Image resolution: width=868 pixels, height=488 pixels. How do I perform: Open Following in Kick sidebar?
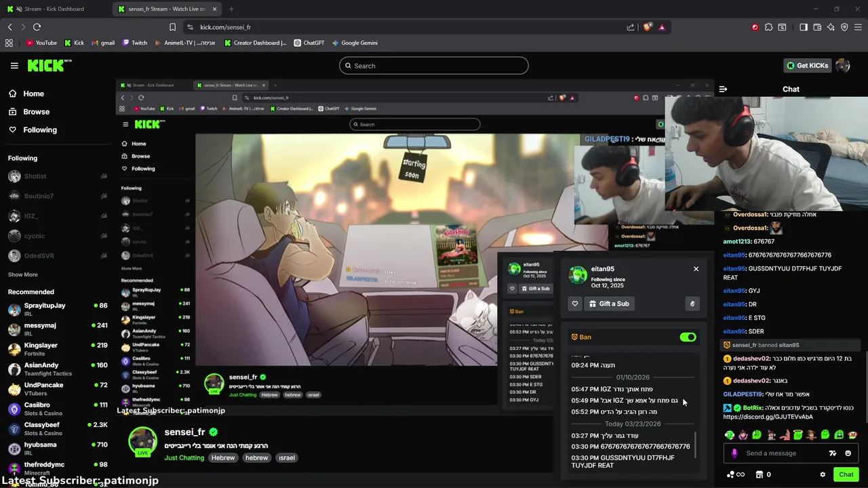coord(33,130)
